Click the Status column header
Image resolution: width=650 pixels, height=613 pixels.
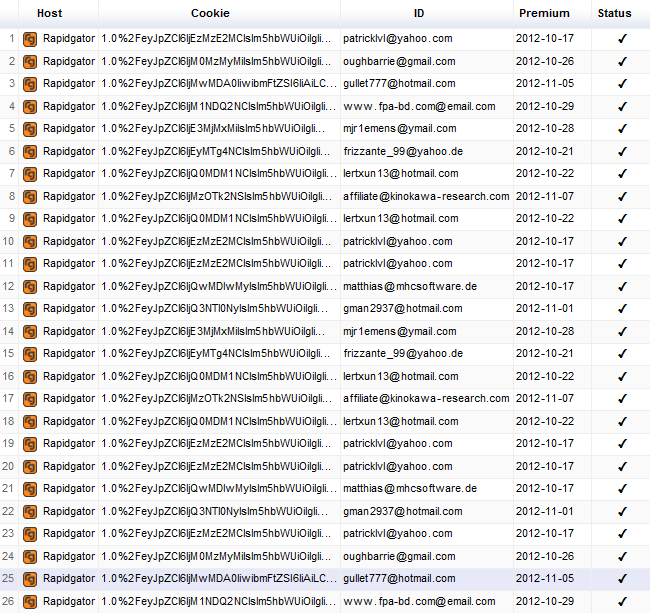(x=614, y=13)
